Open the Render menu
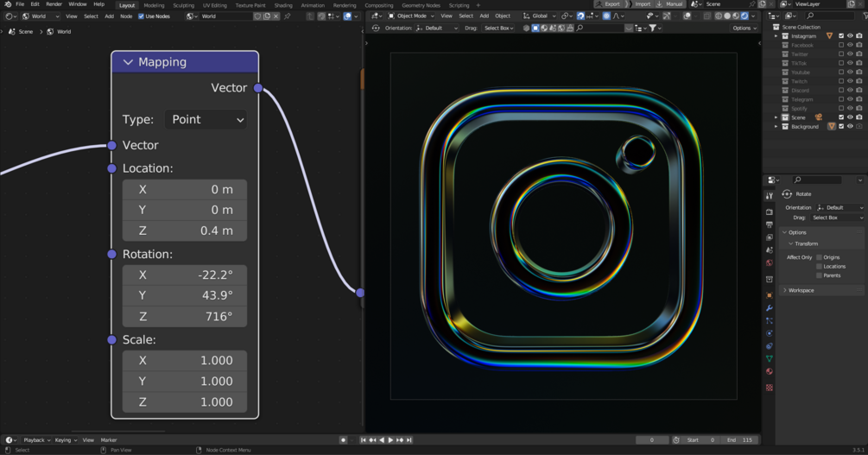Image resolution: width=868 pixels, height=455 pixels. tap(54, 4)
